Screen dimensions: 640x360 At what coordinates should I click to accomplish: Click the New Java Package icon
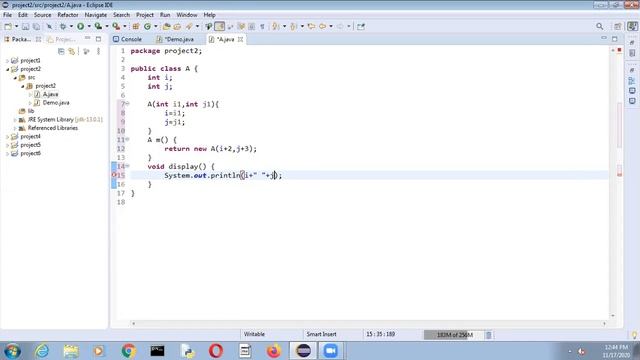[136, 27]
